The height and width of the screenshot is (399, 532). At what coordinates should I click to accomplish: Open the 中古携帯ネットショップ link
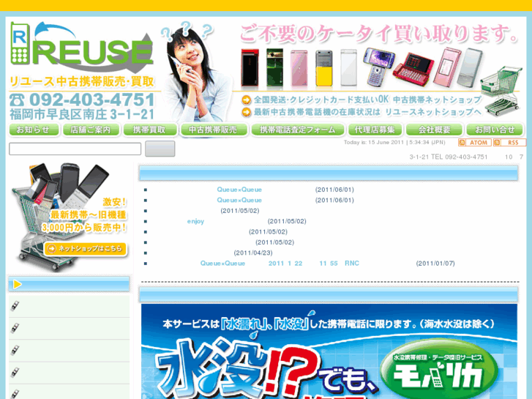[x=438, y=100]
